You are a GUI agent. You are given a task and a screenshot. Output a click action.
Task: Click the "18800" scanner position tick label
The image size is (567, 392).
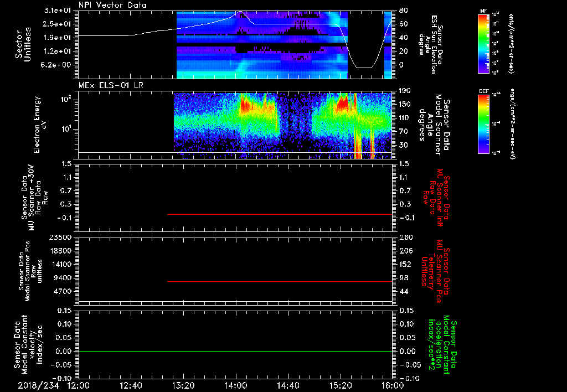[x=60, y=251]
